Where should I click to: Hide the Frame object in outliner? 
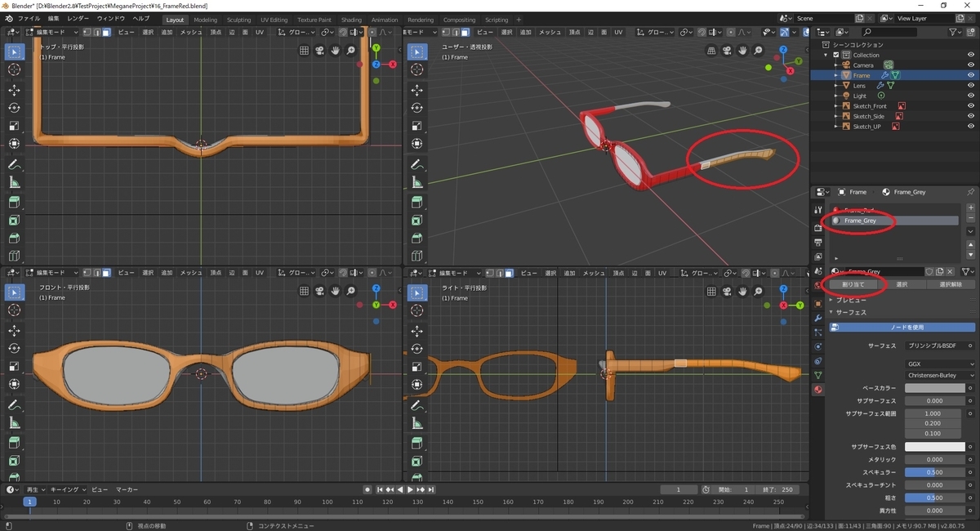click(970, 75)
